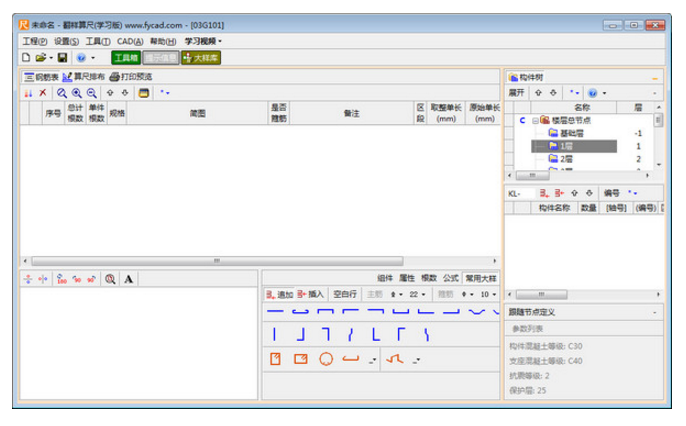This screenshot has width=686, height=426.
Task: Click the 大样库 button
Action: tap(201, 58)
